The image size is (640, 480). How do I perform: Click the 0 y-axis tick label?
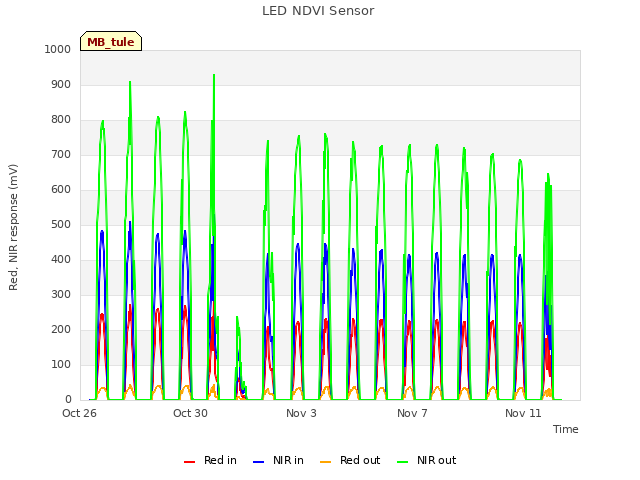[68, 400]
